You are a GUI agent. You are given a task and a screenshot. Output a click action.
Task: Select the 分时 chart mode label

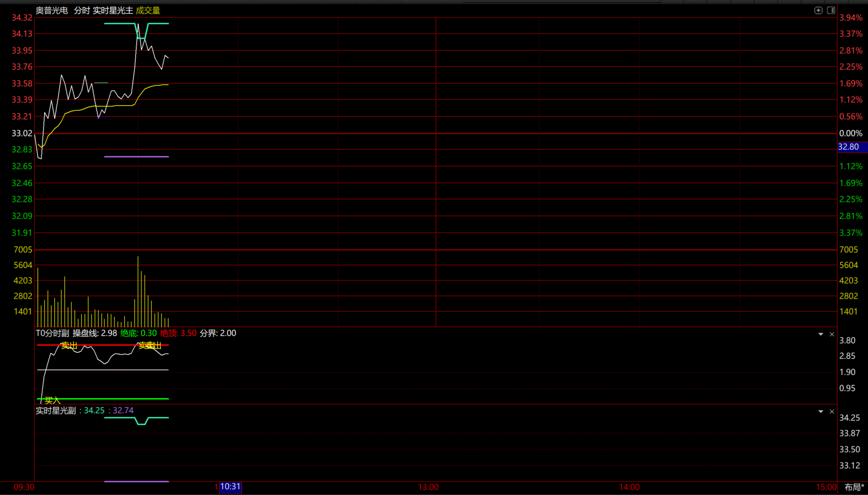[82, 10]
